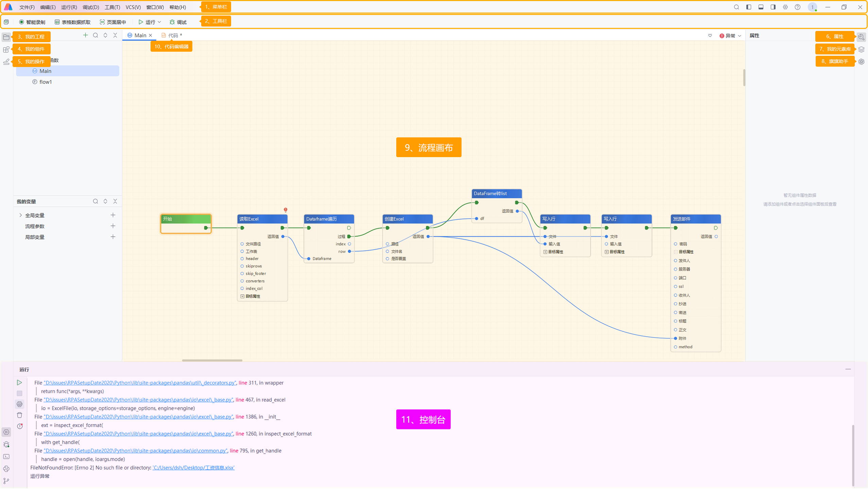Click 表格数据抓取 in toolbar
Viewport: 868px width, 489px height.
(x=72, y=22)
